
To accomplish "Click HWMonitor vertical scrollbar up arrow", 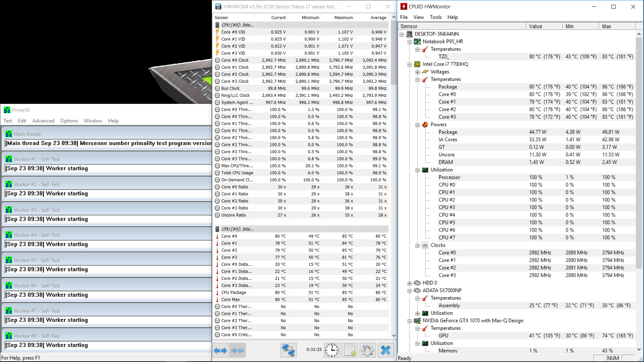I will coord(639,34).
